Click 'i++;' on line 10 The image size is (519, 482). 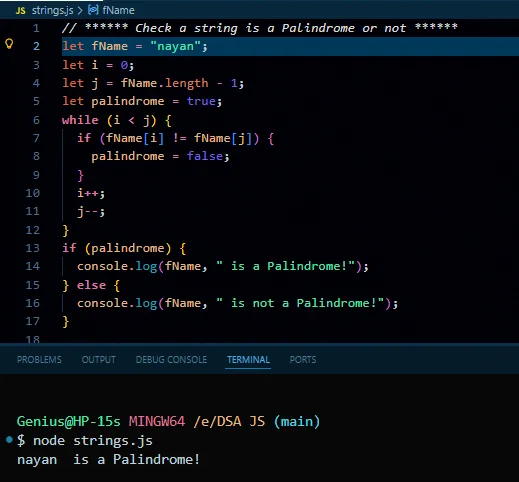click(91, 193)
